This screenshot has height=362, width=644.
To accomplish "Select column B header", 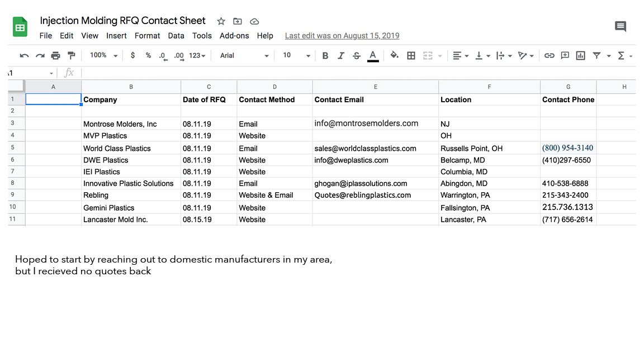I will point(131,87).
